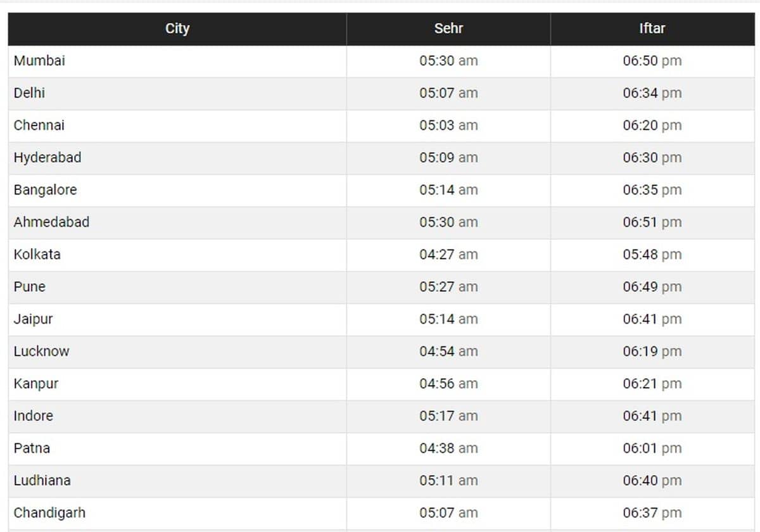
Task: Click Bangalore Sehr time 05:14 am
Action: coord(448,190)
